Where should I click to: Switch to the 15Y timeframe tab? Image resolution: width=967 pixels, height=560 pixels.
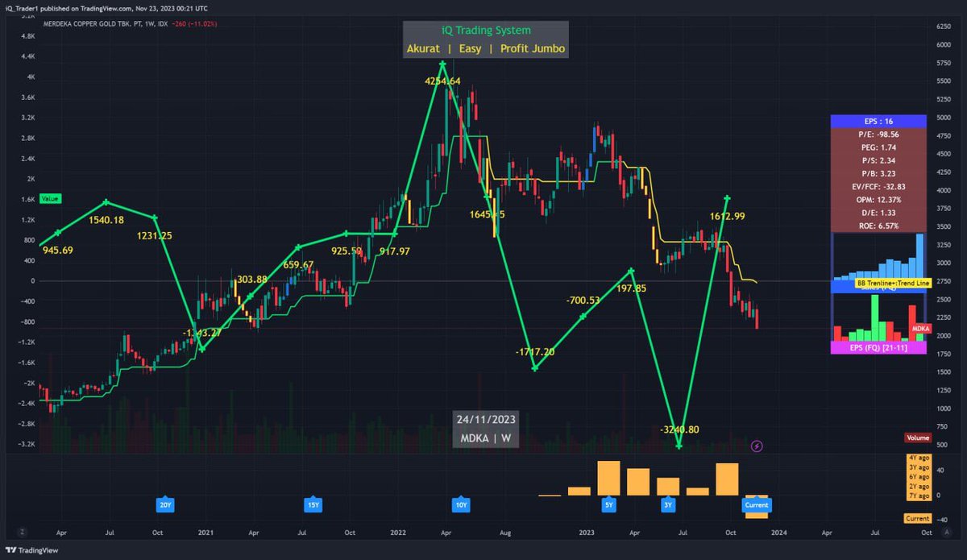click(x=311, y=505)
